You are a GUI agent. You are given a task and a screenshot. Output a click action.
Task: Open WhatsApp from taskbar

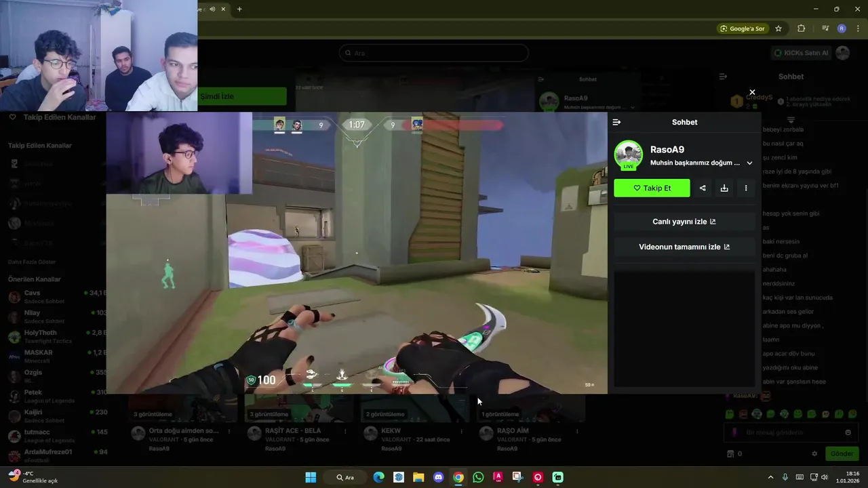[478, 477]
